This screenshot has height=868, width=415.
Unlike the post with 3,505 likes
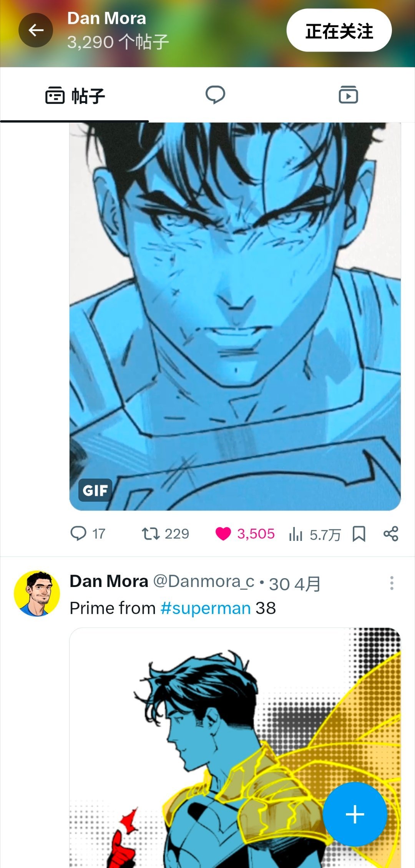coord(245,534)
